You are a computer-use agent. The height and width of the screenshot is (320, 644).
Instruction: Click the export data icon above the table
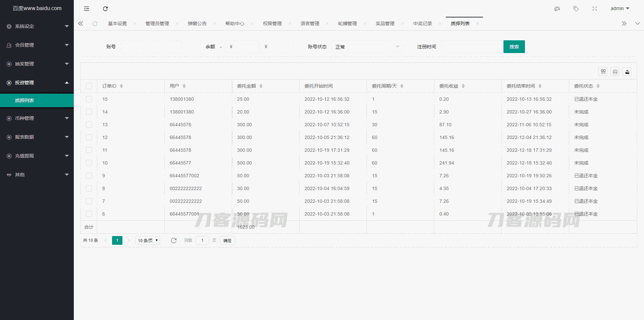tap(627, 72)
